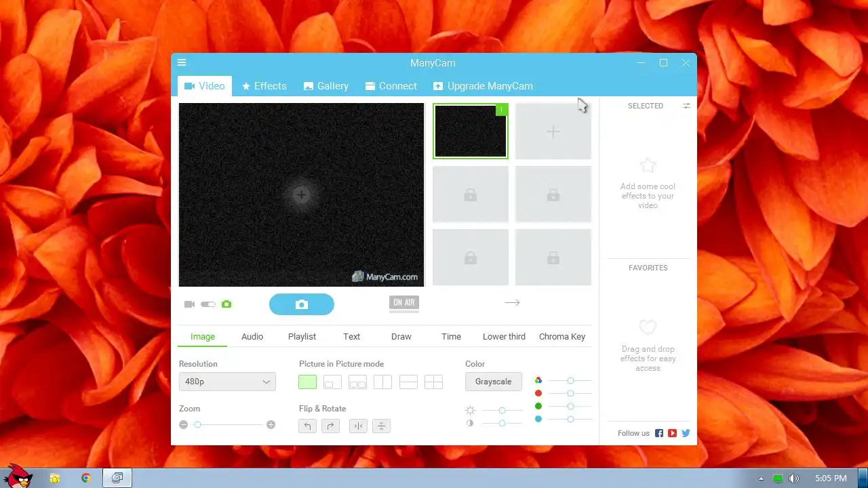Toggle the ON AIR indicator
The width and height of the screenshot is (868, 488).
404,303
